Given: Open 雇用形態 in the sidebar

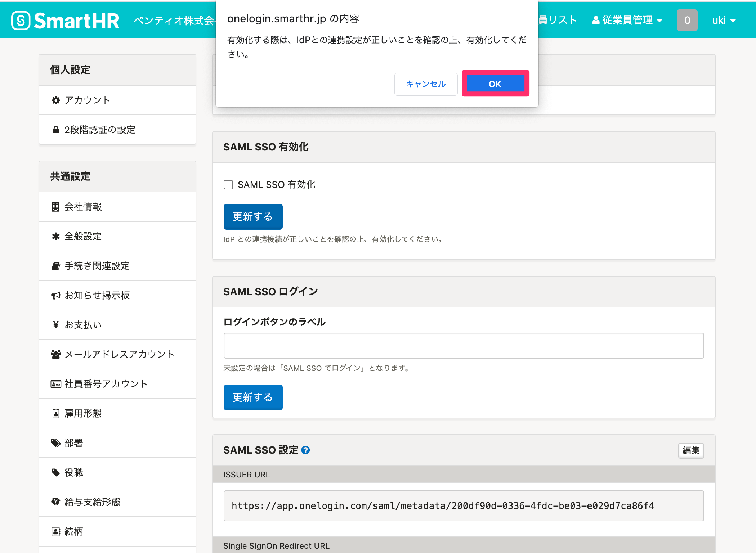Looking at the screenshot, I should (117, 413).
